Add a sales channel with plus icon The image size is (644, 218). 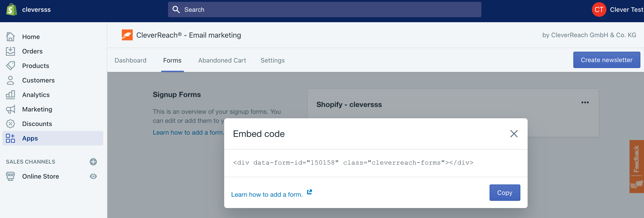point(93,162)
